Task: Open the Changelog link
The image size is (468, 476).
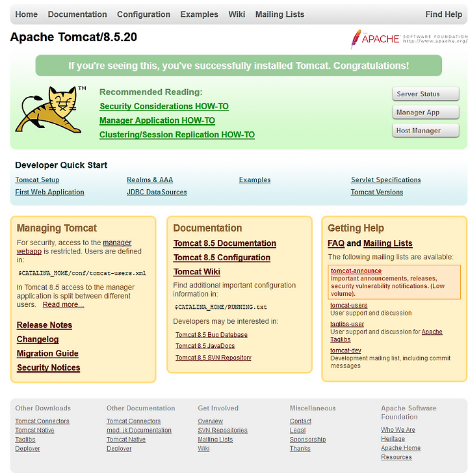Action: tap(38, 339)
